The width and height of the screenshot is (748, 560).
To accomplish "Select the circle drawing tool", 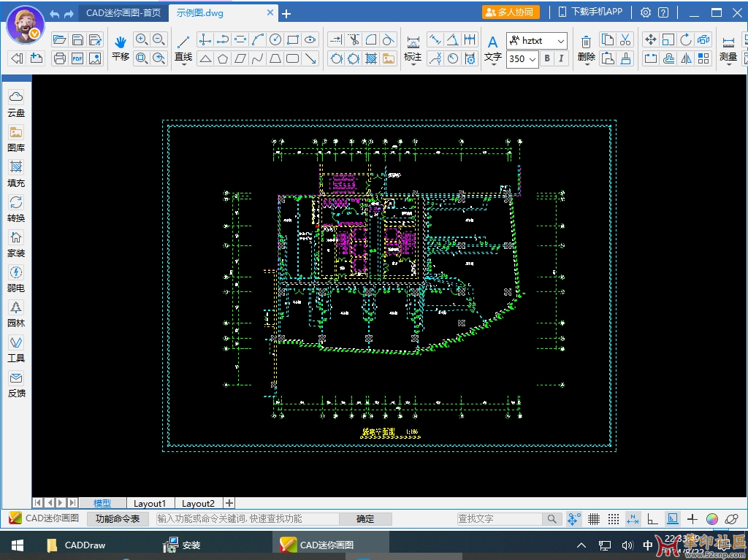I will point(275,39).
